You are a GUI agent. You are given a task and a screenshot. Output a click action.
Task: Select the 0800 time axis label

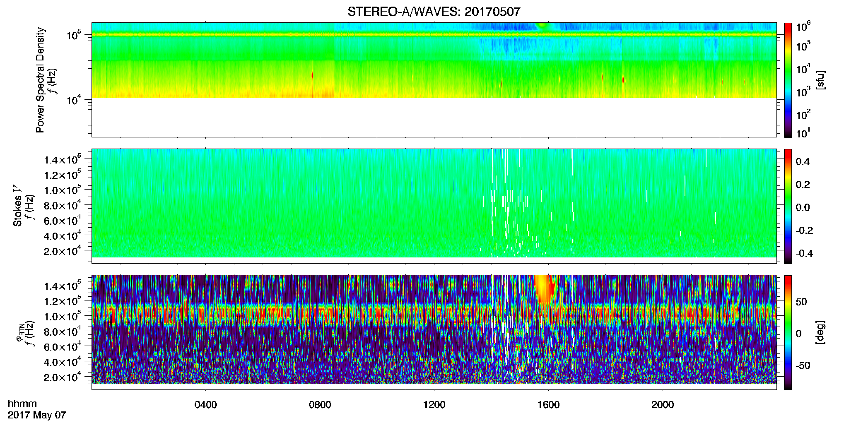click(320, 405)
